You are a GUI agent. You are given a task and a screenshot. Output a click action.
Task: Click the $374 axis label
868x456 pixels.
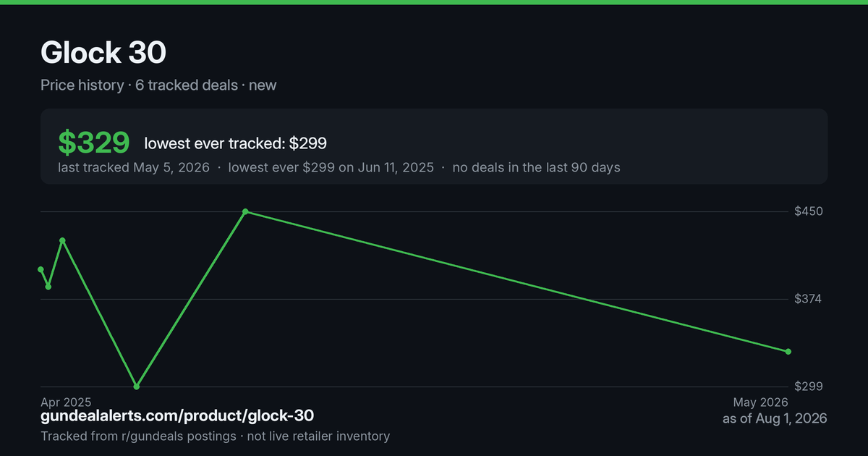point(809,299)
